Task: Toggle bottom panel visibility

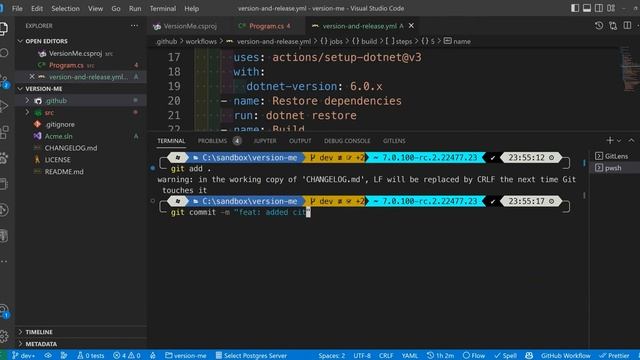Action: click(587, 8)
